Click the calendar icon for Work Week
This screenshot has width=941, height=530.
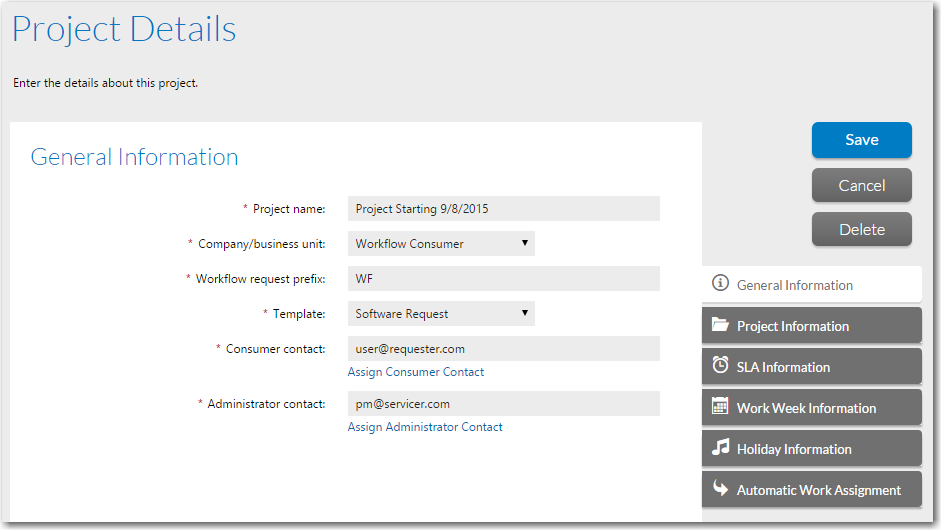click(720, 406)
